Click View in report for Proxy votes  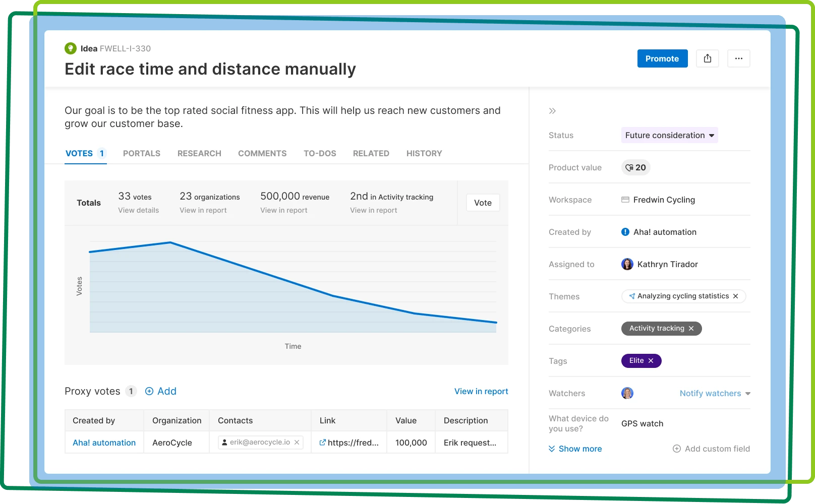(x=481, y=391)
